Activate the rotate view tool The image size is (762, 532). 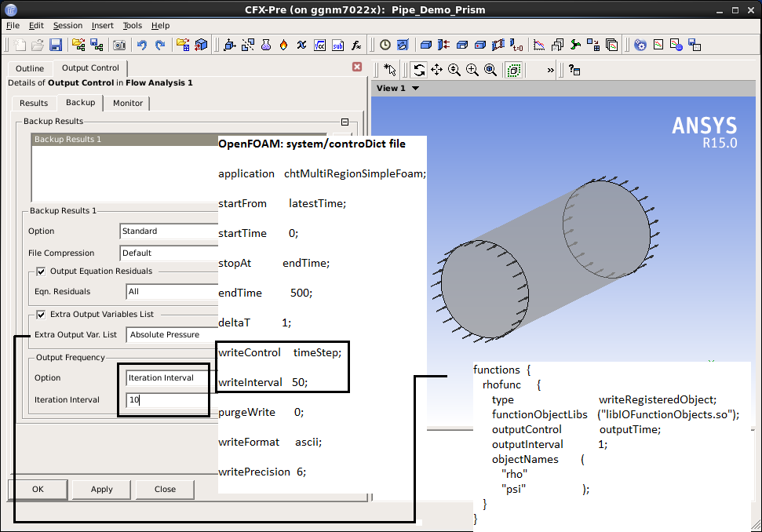point(418,70)
